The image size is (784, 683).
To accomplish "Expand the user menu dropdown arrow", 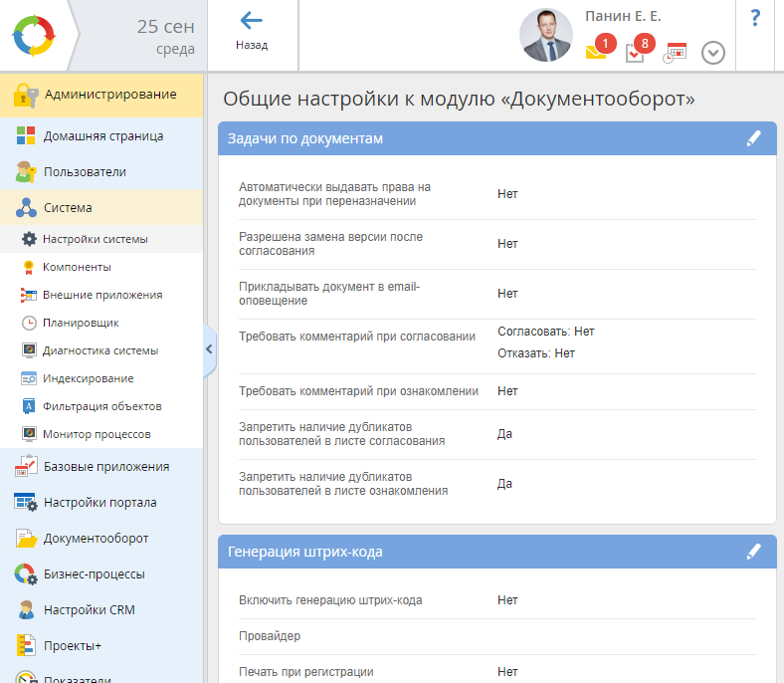I will [x=712, y=53].
